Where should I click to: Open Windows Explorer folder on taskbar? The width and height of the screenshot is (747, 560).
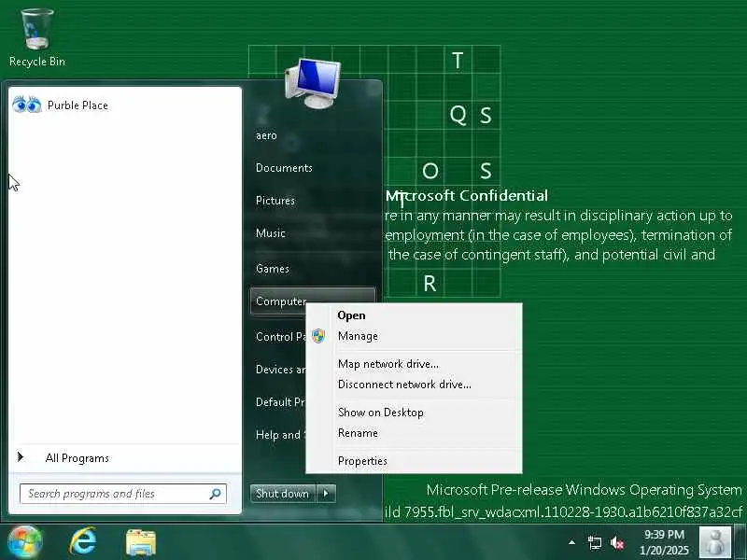coord(141,543)
